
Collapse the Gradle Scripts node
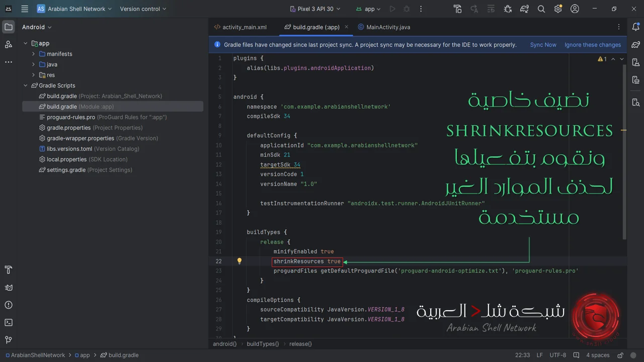pyautogui.click(x=26, y=85)
